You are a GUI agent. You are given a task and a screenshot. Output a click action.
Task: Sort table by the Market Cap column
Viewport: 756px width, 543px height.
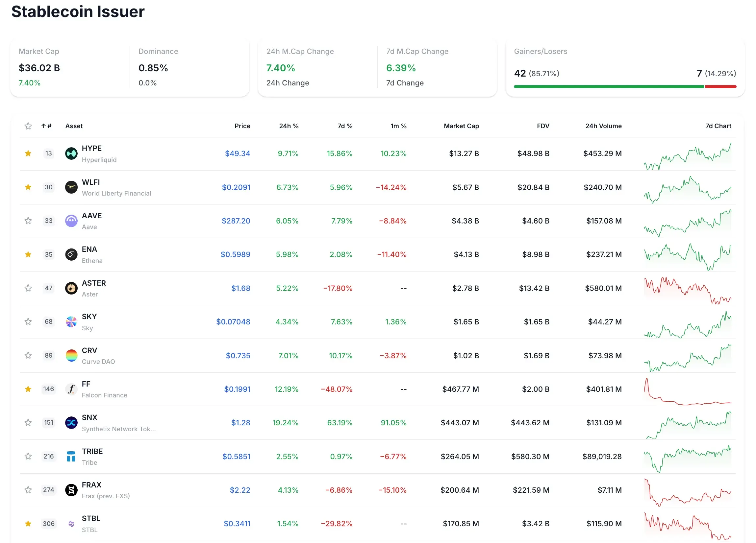(461, 126)
